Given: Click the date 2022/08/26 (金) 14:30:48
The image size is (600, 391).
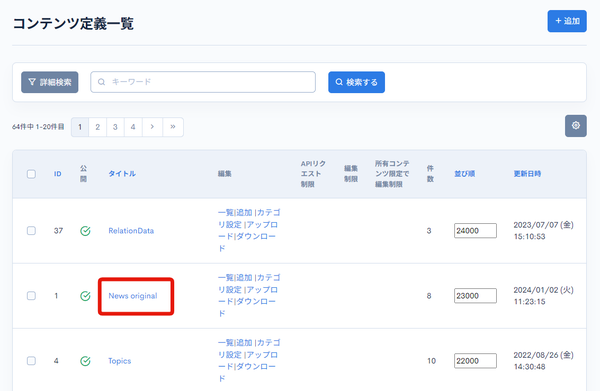Looking at the screenshot, I should 543,360.
